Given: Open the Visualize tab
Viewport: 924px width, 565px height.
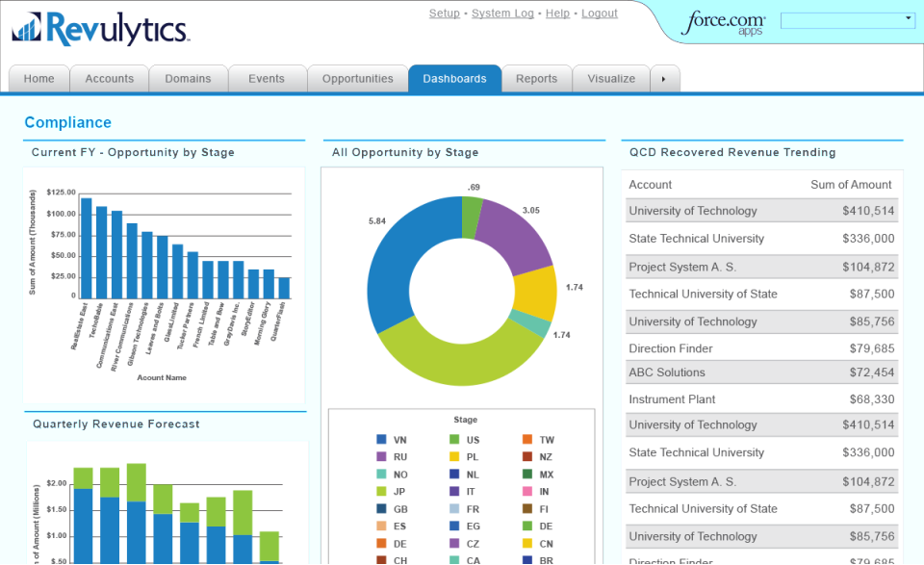Looking at the screenshot, I should pyautogui.click(x=610, y=79).
